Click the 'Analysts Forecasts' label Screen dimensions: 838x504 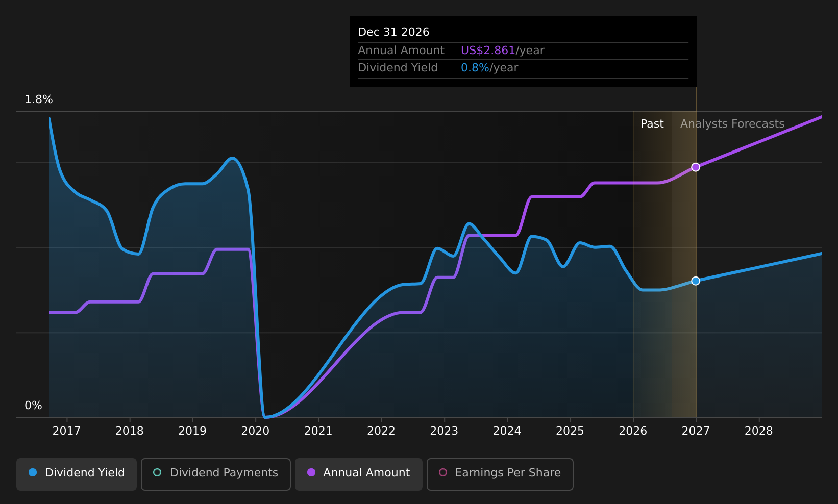click(732, 124)
